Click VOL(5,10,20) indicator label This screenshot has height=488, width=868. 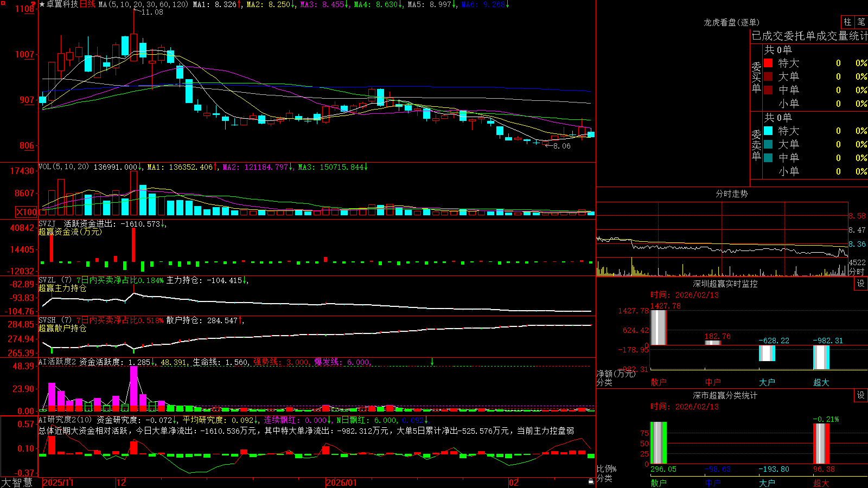63,166
